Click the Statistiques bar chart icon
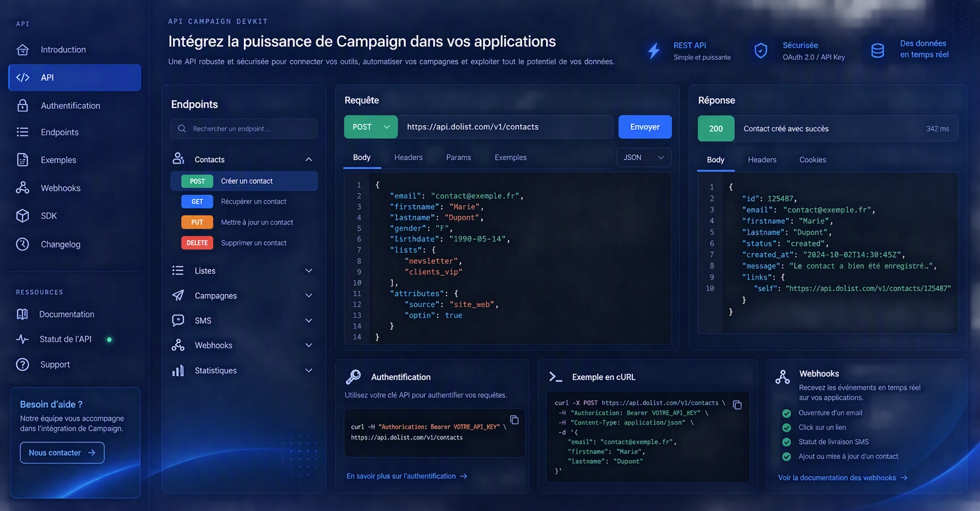980x511 pixels. tap(178, 370)
